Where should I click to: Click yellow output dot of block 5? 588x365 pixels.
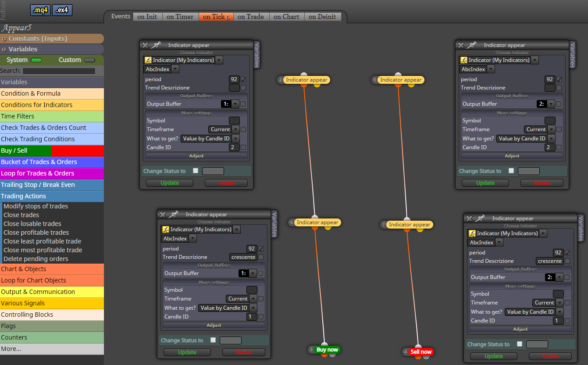tap(411, 85)
